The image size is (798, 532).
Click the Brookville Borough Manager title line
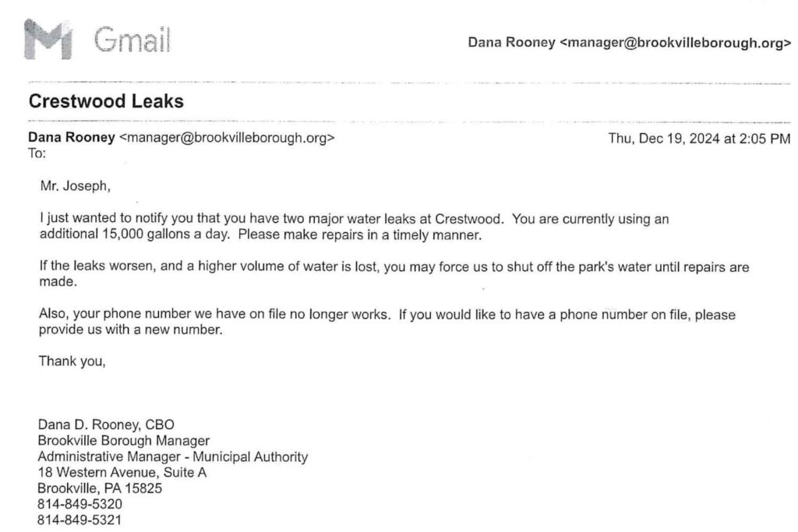point(123,441)
